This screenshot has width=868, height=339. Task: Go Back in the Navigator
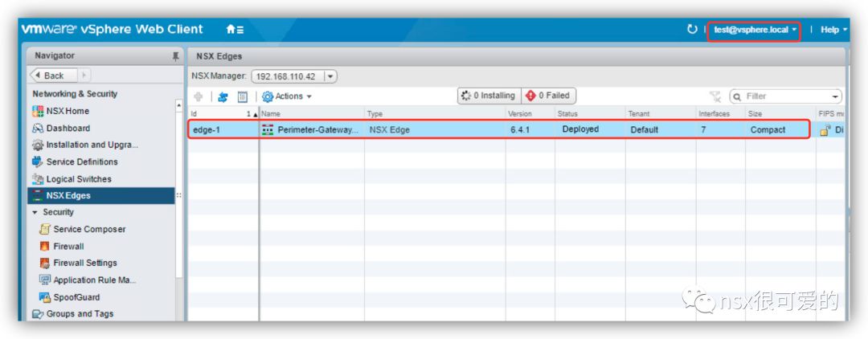(53, 76)
